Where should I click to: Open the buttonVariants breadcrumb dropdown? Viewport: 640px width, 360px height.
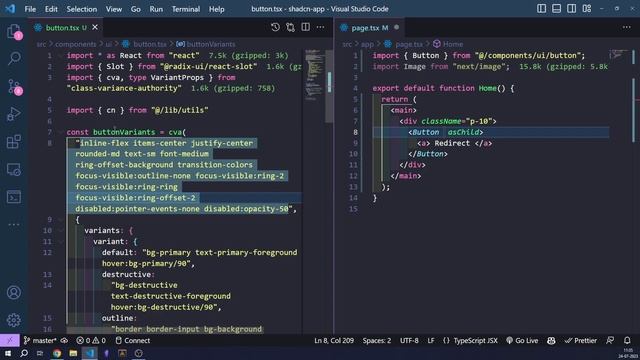click(206, 44)
